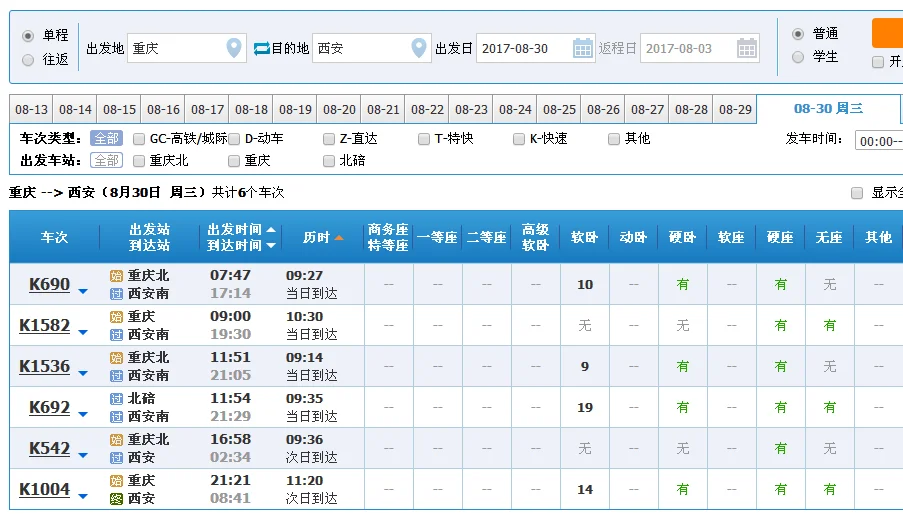Screen dimensions: 903x514
Task: Expand K1536 train details arrow
Action: tap(83, 374)
